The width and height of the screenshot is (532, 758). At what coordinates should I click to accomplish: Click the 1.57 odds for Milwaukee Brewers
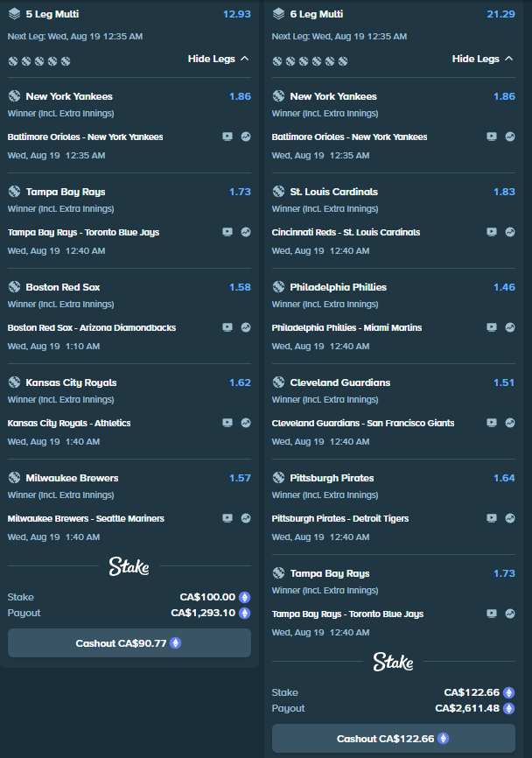[x=240, y=478]
